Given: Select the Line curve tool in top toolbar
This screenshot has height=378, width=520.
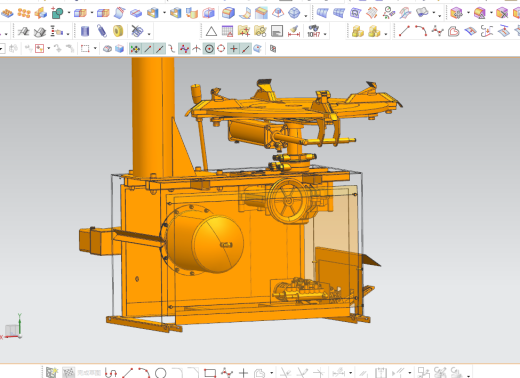Looking at the screenshot, I should [x=404, y=31].
